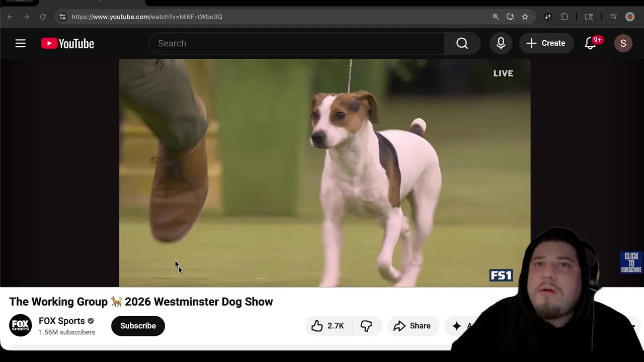
Task: Click the video player showing the dog
Action: [x=325, y=173]
